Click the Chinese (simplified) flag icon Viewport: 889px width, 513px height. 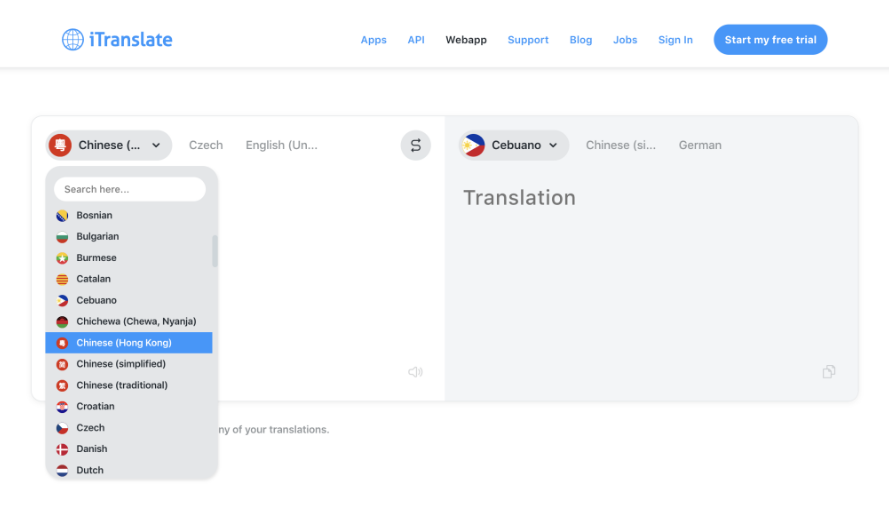(x=62, y=364)
